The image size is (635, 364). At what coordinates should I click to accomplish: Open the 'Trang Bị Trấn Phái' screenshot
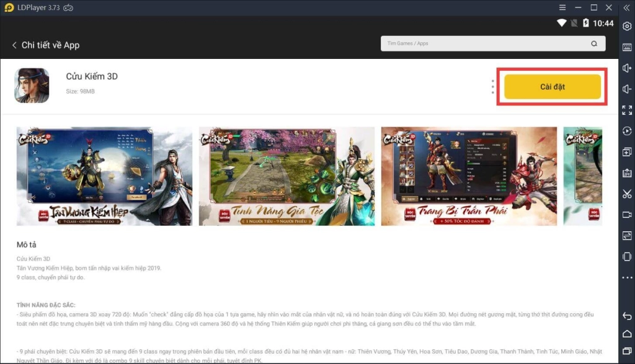click(469, 176)
